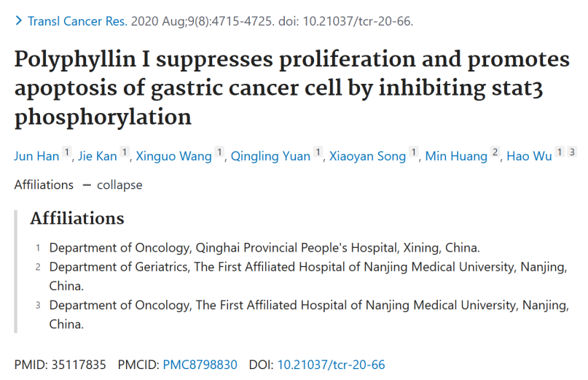Open the Transl Cancer Res. journal link

click(x=78, y=21)
